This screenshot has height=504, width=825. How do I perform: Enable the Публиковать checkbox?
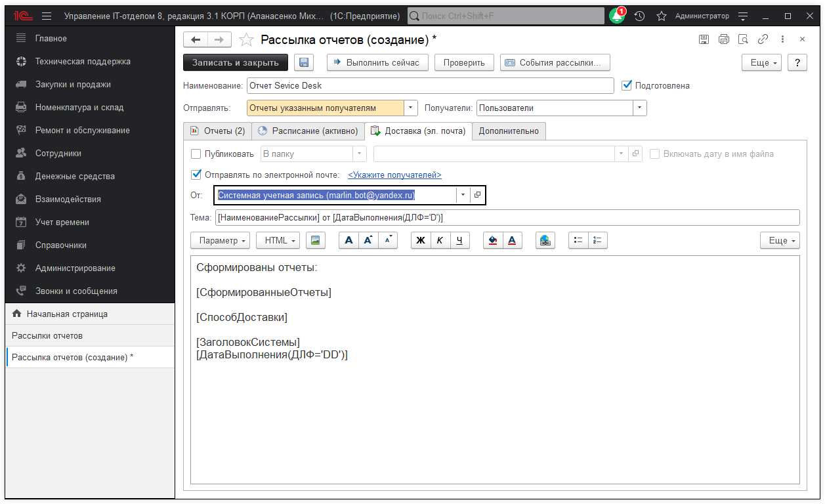click(x=196, y=154)
